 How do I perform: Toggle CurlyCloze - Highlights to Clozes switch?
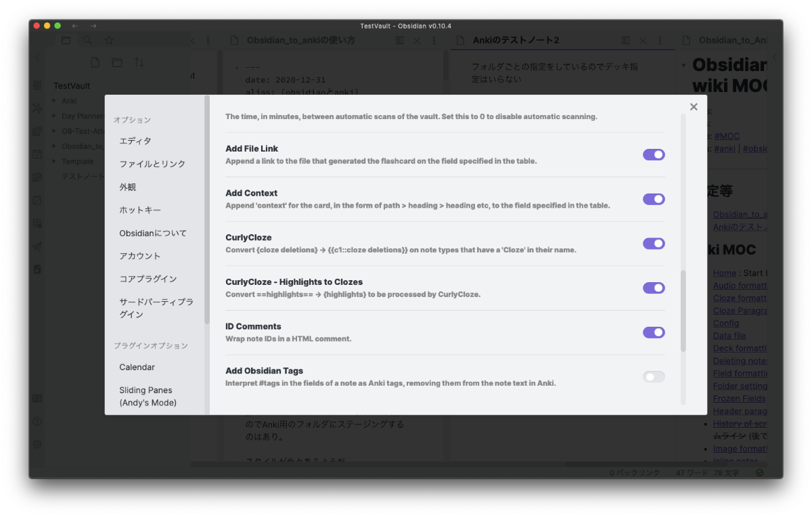pos(654,288)
